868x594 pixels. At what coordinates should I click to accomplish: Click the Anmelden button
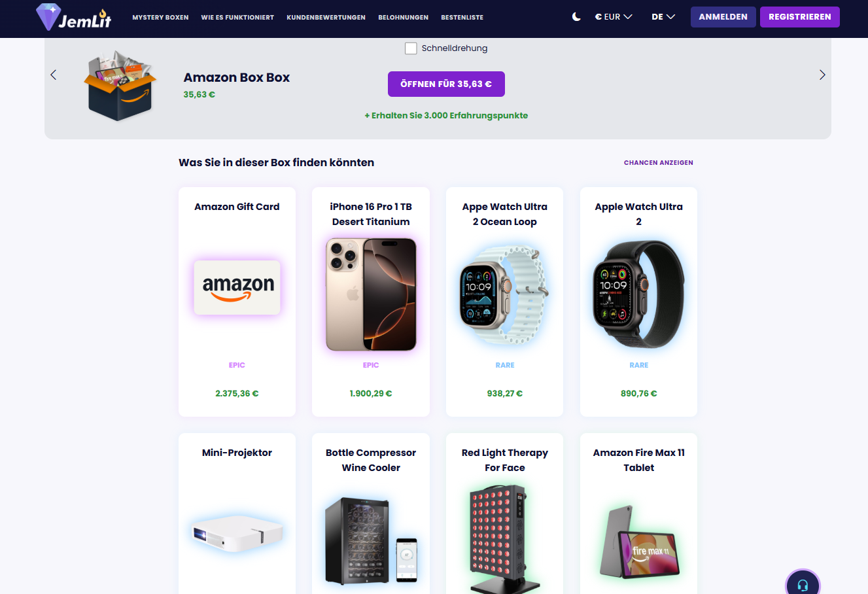(723, 17)
